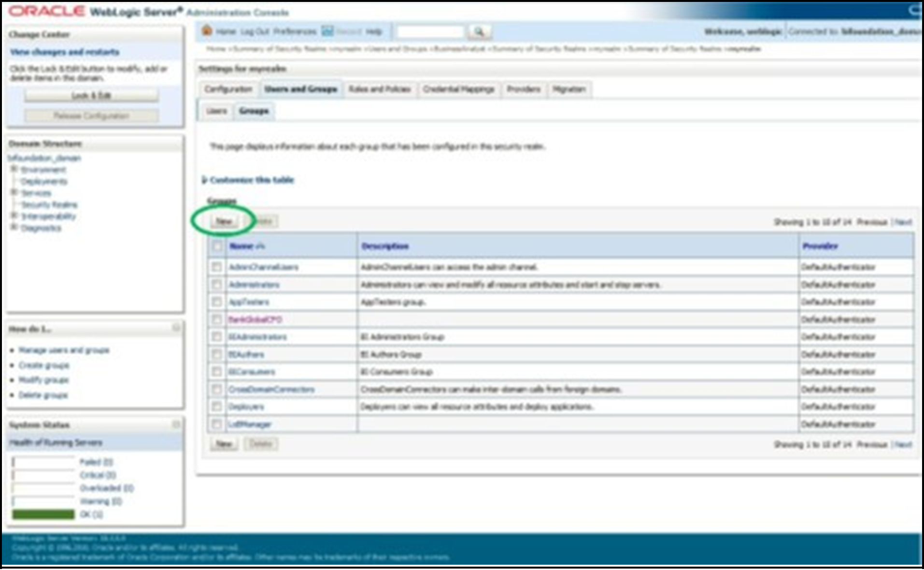
Task: Select Deployments in Domain Structure tree
Action: [x=44, y=181]
